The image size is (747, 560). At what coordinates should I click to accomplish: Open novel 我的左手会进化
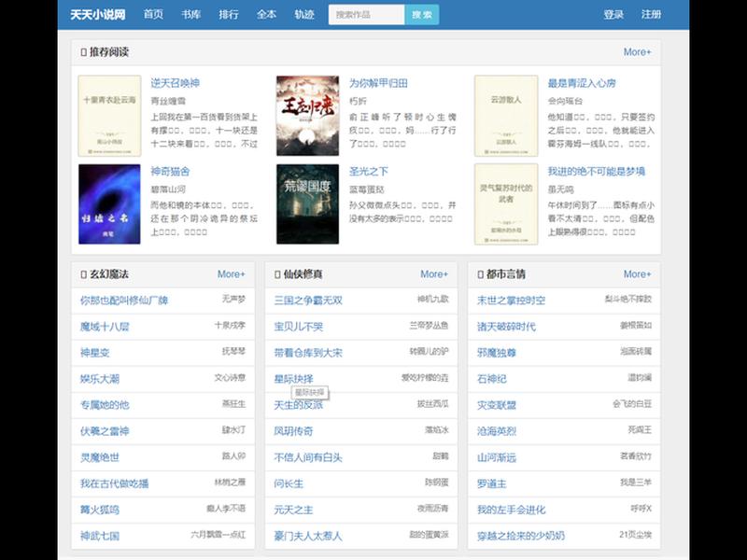point(511,510)
